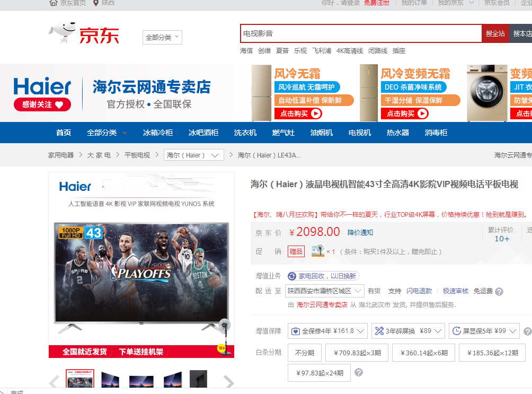532x394 pixels.
Task: Click the home icon beside 京东首页
Action: point(54,3)
